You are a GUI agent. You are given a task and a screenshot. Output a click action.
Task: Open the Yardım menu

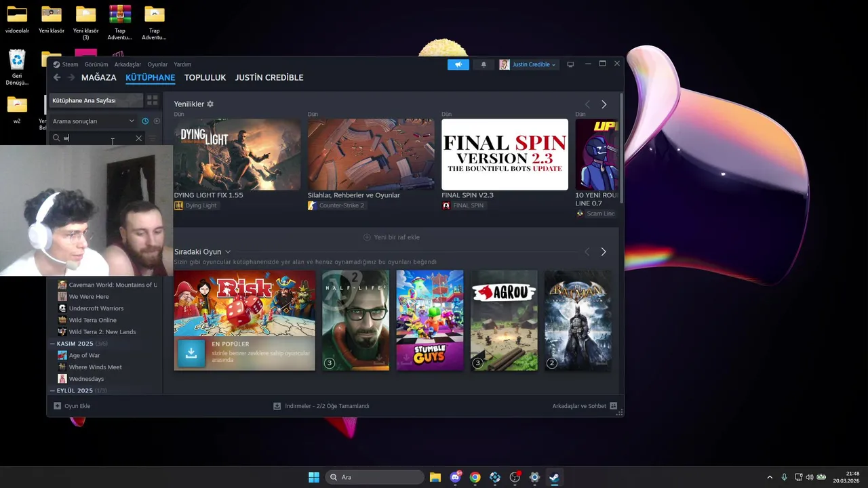182,64
